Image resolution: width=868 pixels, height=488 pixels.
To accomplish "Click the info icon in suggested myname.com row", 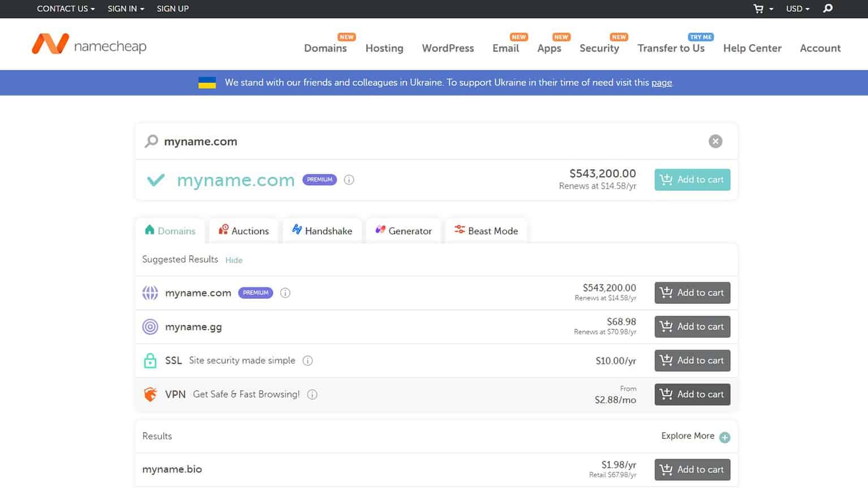I will (285, 293).
